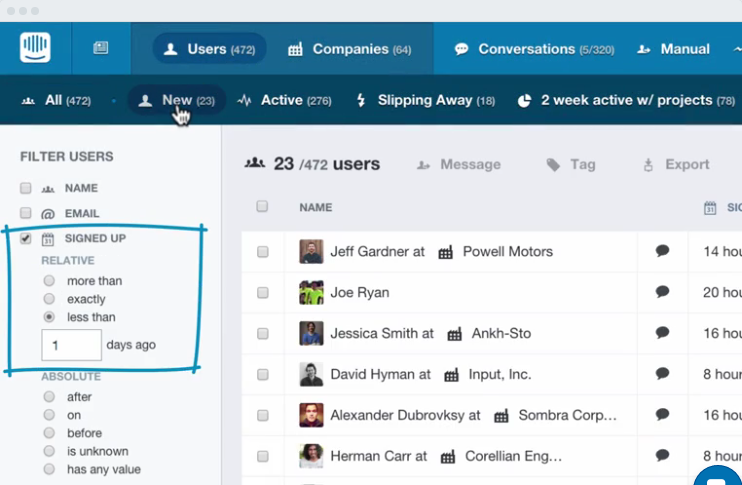Viewport: 742px width, 485px height.
Task: Select the 'after' radio option
Action: coord(49,397)
